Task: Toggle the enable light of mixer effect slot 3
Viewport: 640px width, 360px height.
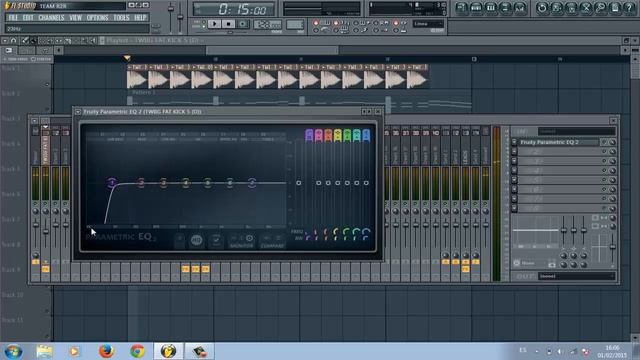Action: tap(604, 161)
